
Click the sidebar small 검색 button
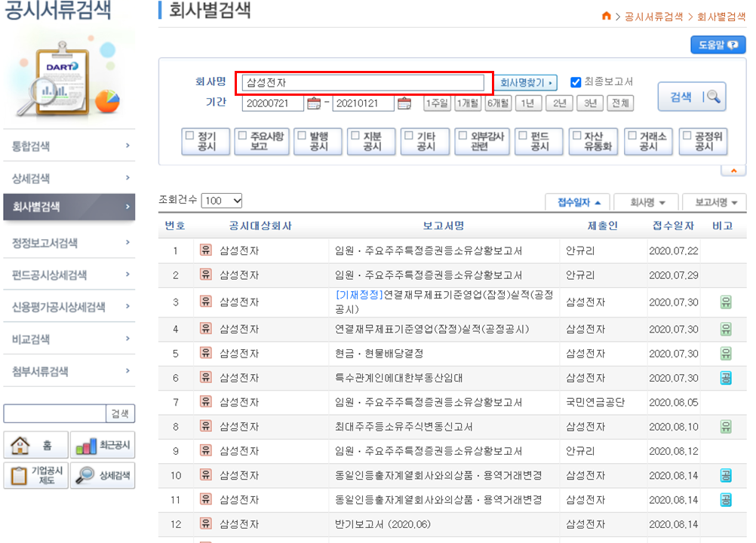pos(120,413)
